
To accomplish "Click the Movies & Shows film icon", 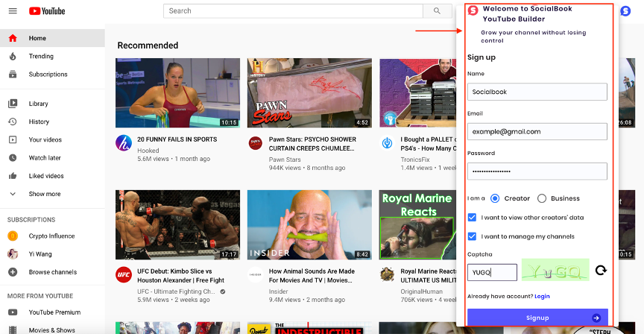I will click(13, 330).
